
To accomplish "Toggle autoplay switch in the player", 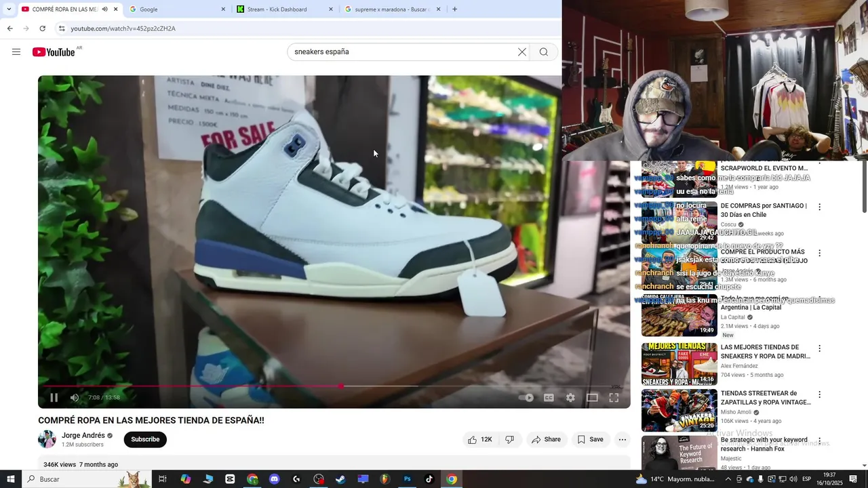I will [526, 398].
